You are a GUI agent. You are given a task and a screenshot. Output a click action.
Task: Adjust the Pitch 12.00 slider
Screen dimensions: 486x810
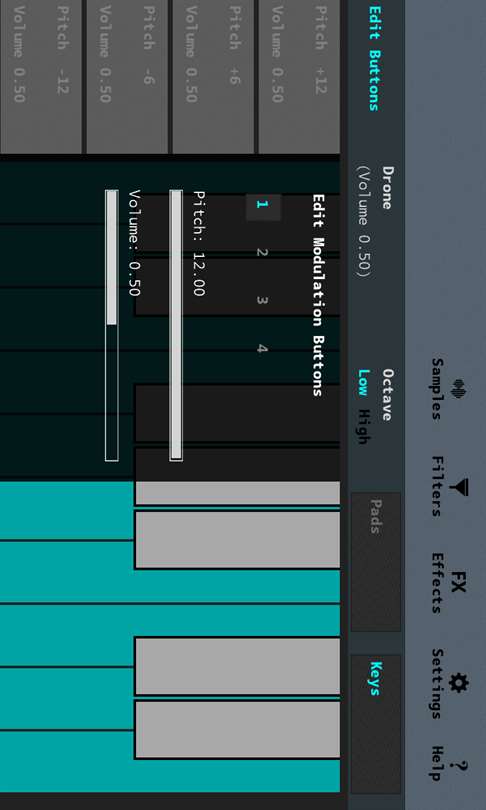[x=176, y=325]
